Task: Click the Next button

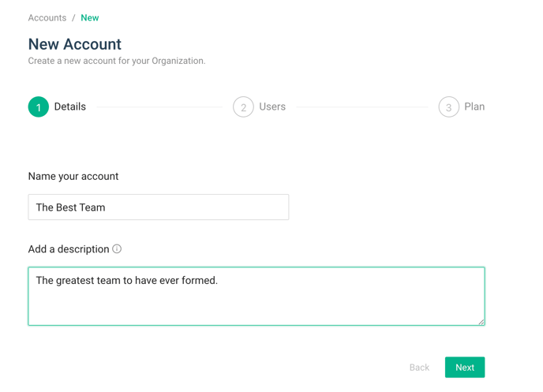Action: click(x=465, y=367)
